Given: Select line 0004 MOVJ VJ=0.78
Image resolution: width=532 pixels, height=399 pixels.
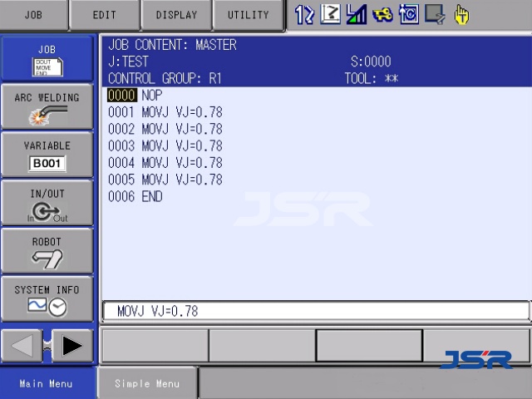Looking at the screenshot, I should click(165, 163).
